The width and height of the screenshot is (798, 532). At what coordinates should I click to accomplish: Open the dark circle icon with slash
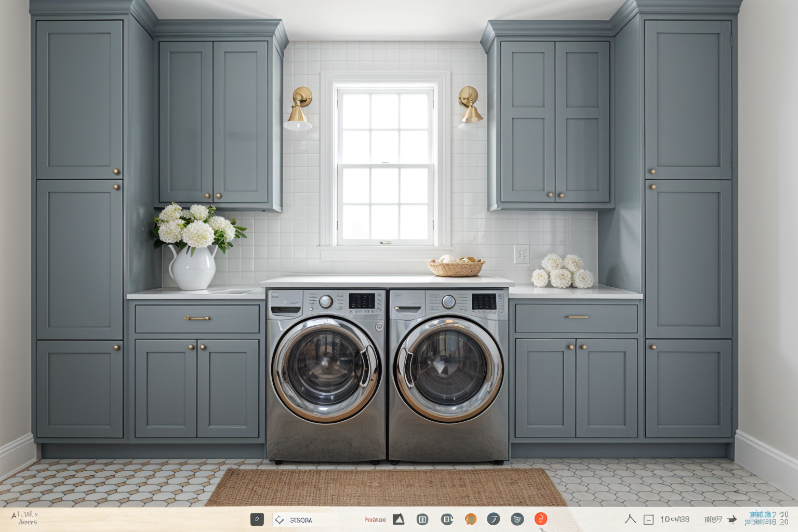point(494,519)
